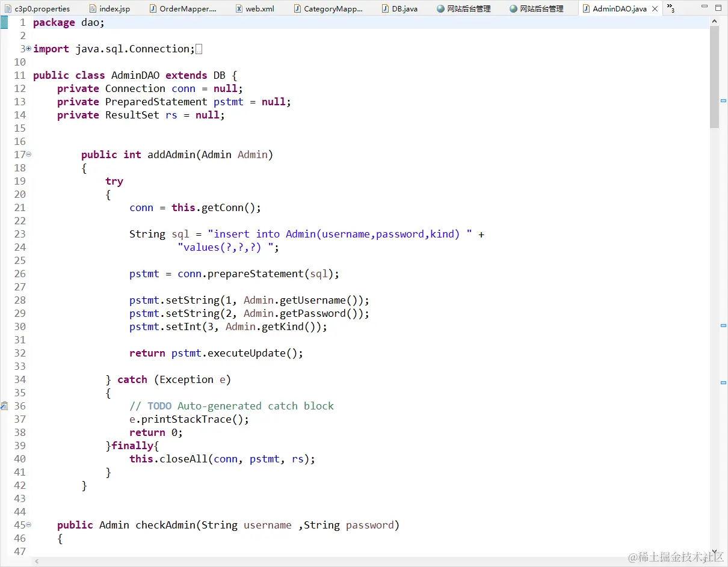Click the 'PreparedStatement pstmt' declaration line
Viewport: 728px width, 567px height.
pyautogui.click(x=174, y=102)
